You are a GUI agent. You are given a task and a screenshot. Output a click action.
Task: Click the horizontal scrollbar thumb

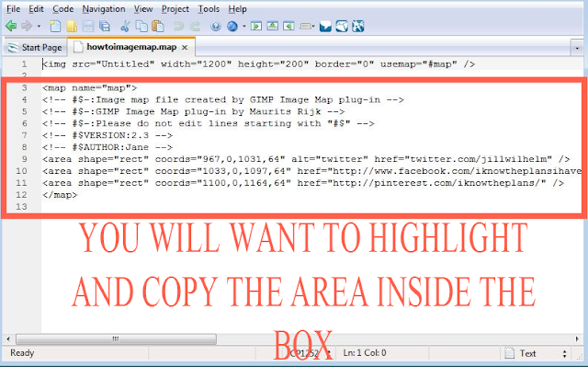pyautogui.click(x=116, y=338)
